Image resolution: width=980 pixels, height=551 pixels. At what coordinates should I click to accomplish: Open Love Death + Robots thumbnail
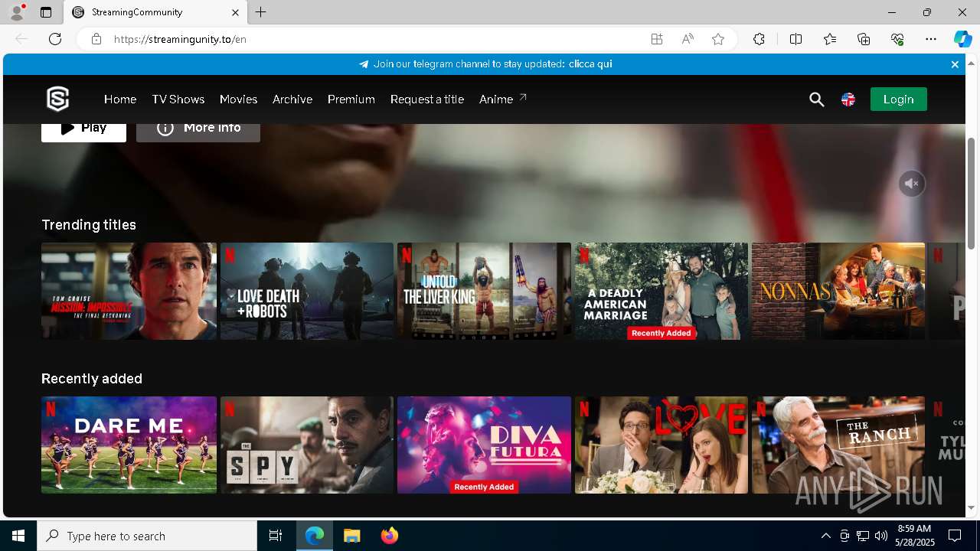click(307, 291)
